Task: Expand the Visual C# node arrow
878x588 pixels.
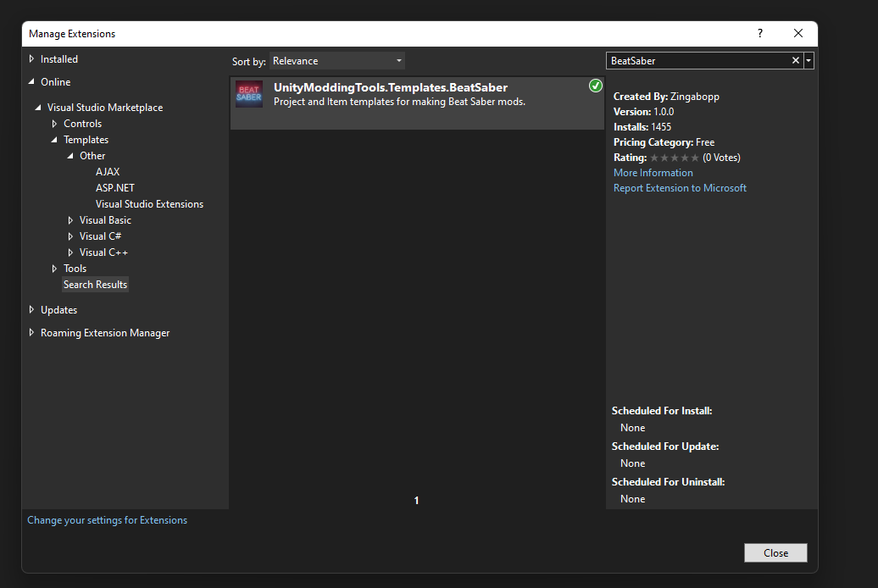Action: pyautogui.click(x=70, y=236)
